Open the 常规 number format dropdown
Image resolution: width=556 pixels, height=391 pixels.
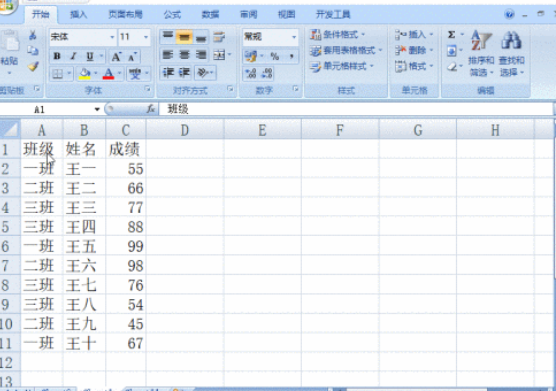294,37
